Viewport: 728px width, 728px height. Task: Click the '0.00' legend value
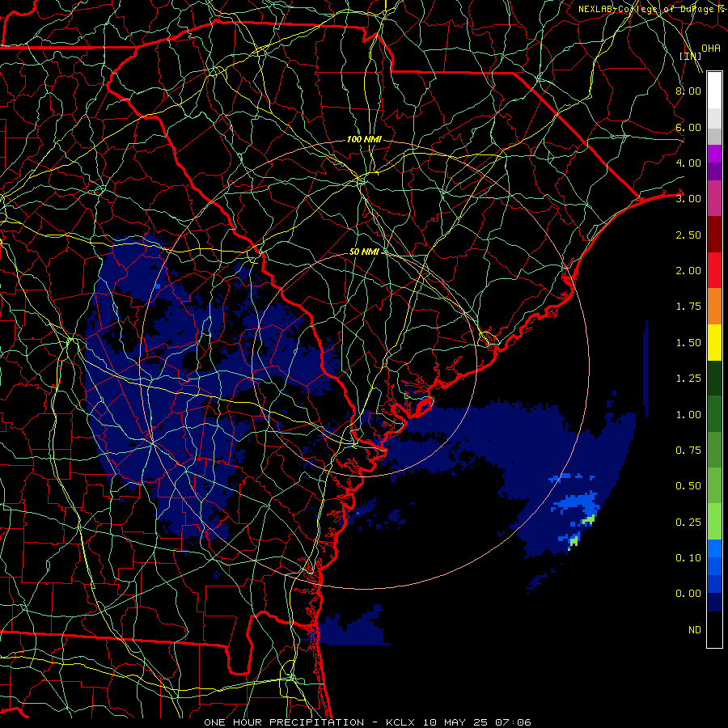tap(688, 594)
